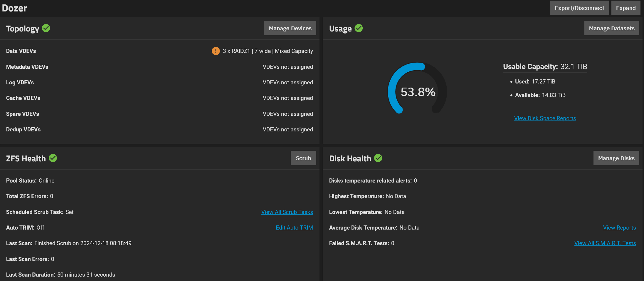Click the green status check beside Usage
Screen dimensions: 644x281
[x=359, y=28]
